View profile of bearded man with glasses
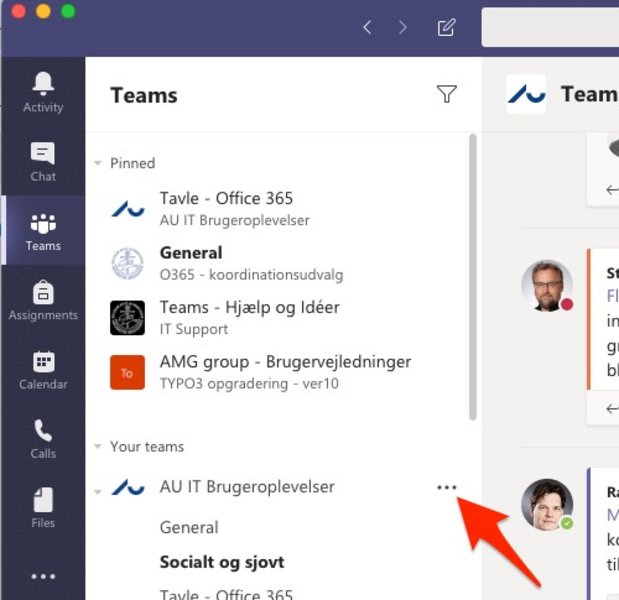The image size is (619, 600). click(547, 286)
